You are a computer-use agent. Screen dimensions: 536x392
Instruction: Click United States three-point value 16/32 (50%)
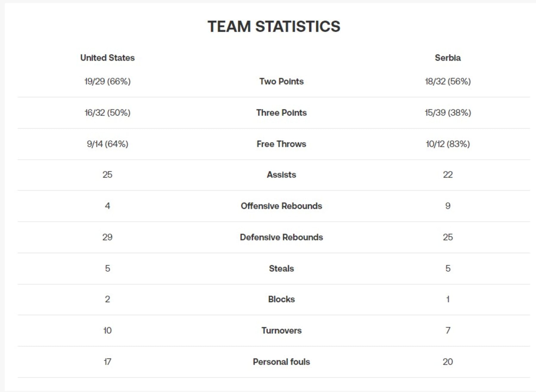tap(107, 113)
